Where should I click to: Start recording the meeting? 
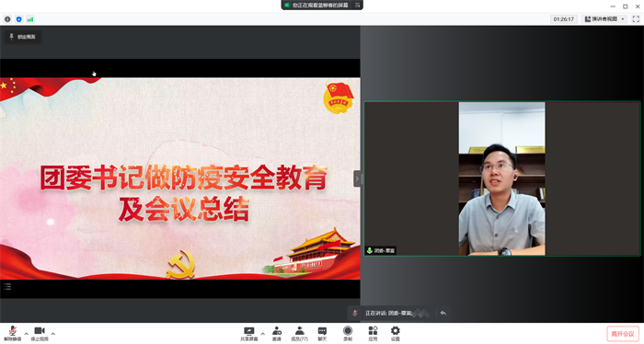(x=348, y=334)
